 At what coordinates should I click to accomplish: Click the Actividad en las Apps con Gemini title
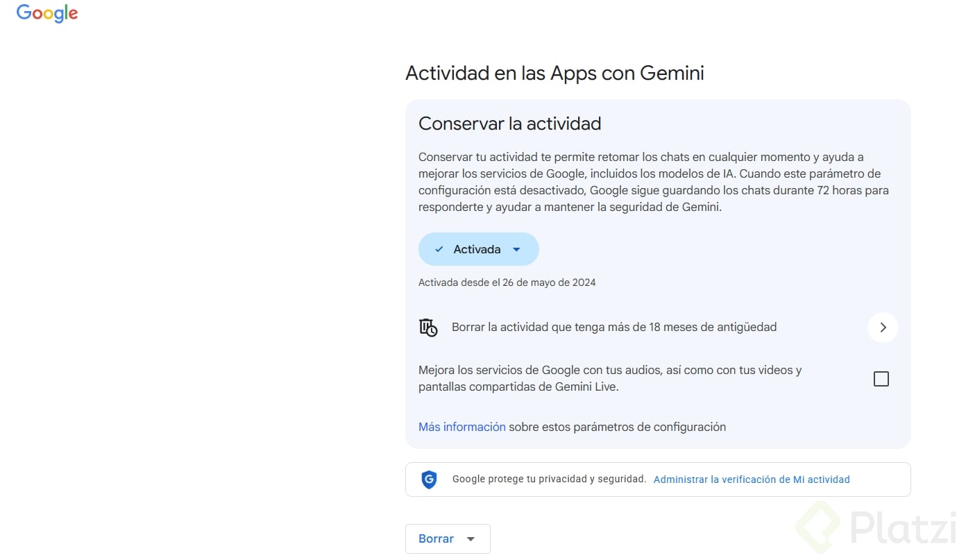(554, 73)
